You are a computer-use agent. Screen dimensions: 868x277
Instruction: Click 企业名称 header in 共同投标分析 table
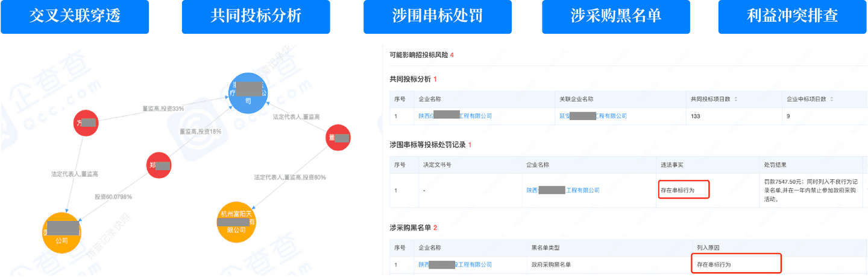[x=430, y=99]
